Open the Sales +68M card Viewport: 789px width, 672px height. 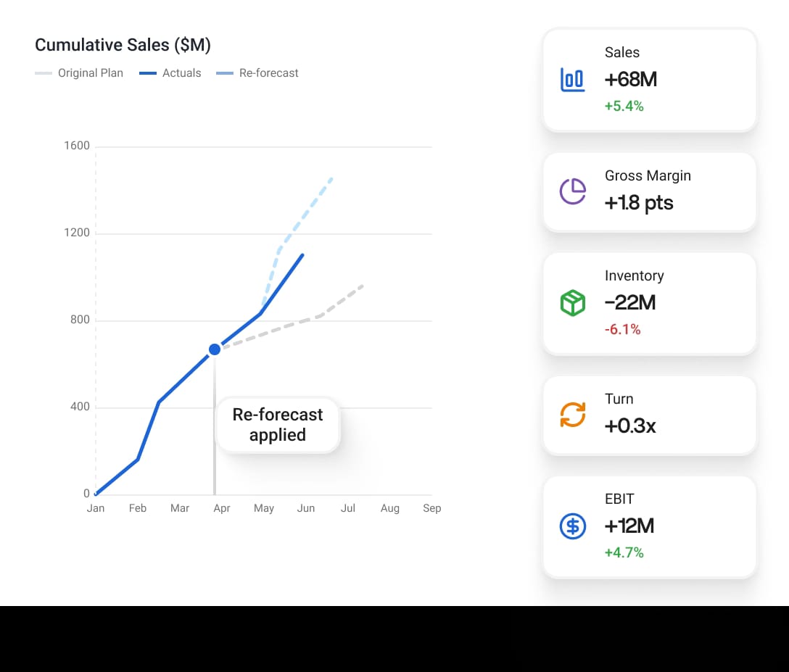[x=650, y=80]
